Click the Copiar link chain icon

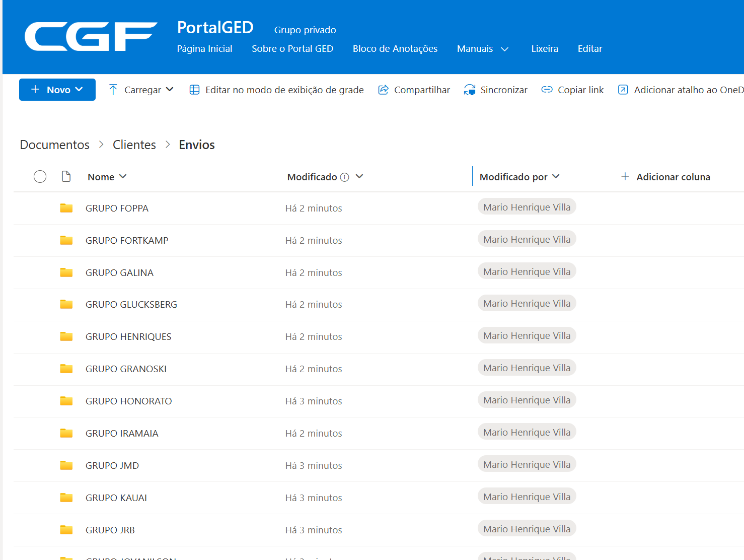click(x=547, y=90)
